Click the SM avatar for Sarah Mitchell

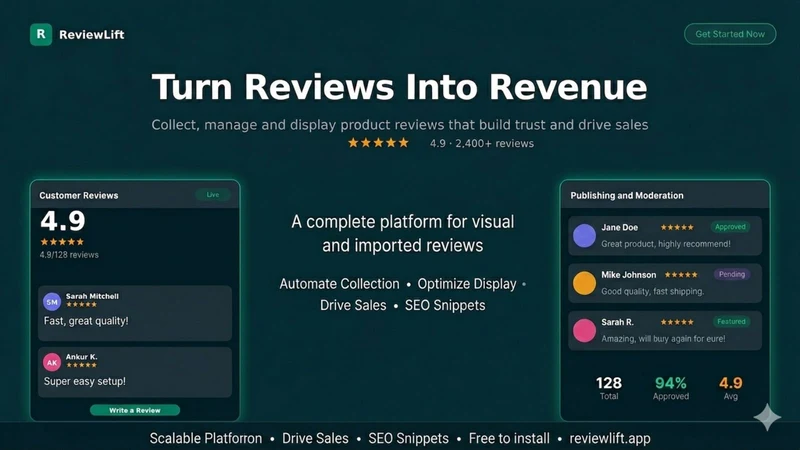tap(52, 302)
